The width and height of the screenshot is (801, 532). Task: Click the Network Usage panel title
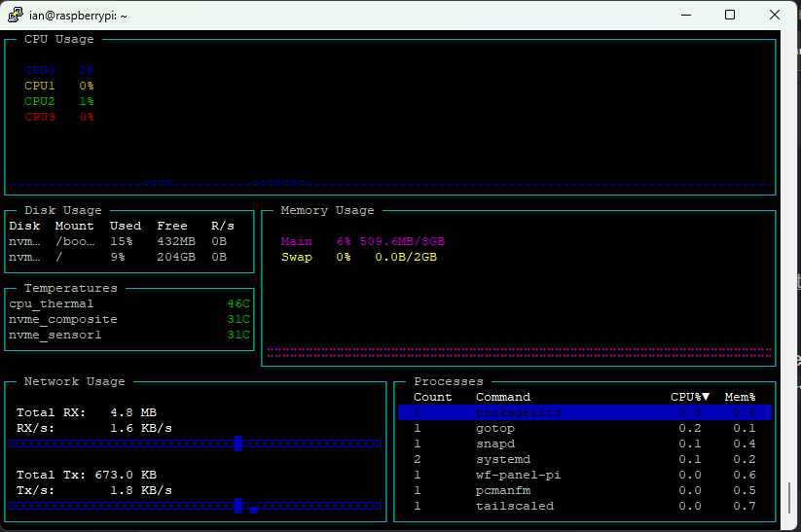point(75,381)
